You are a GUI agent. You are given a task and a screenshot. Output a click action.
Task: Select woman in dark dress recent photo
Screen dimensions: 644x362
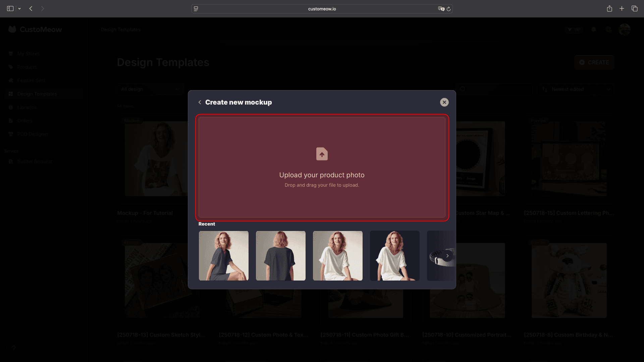pyautogui.click(x=224, y=256)
